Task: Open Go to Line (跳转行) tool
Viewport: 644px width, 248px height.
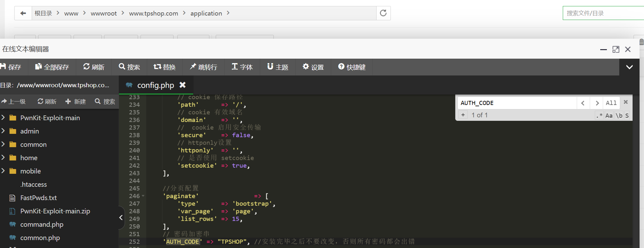Action: coord(203,67)
